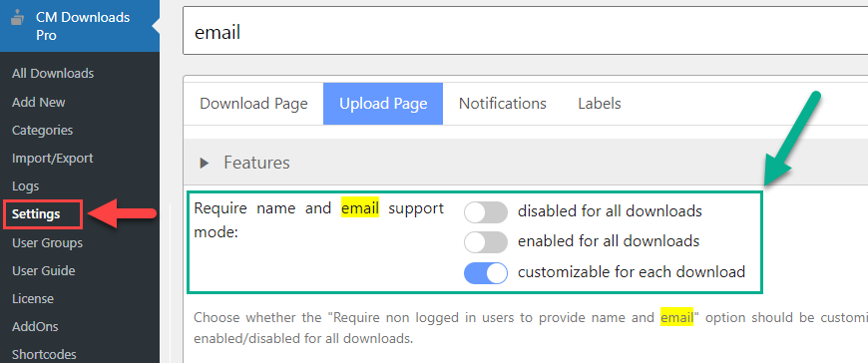Open Categories in the sidebar
This screenshot has height=363, width=868.
(x=42, y=131)
